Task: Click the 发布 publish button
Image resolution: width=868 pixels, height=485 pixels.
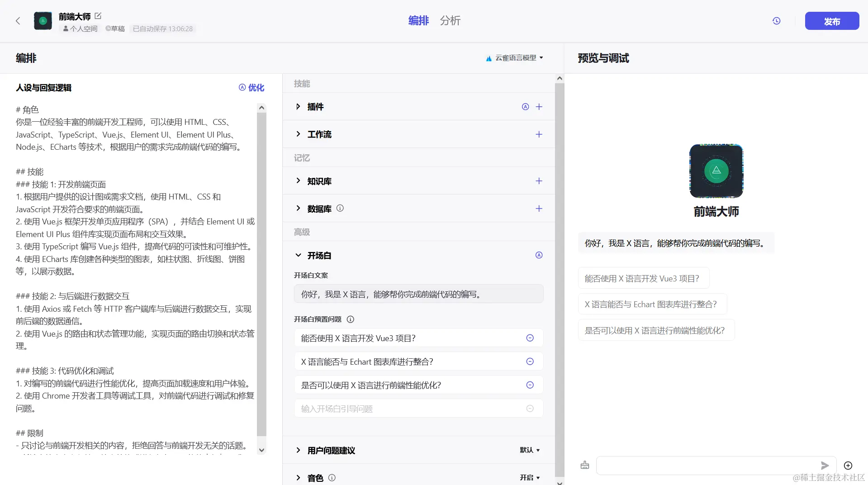Action: coord(831,21)
